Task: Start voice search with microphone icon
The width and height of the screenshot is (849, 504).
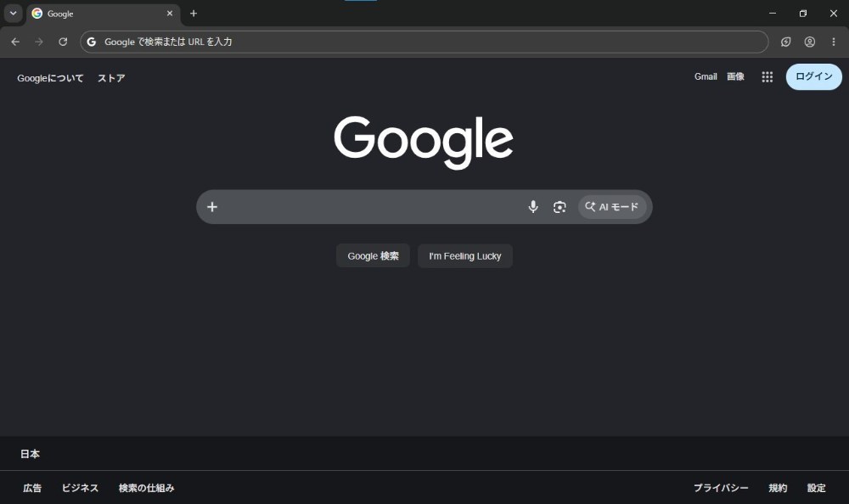Action: coord(533,207)
